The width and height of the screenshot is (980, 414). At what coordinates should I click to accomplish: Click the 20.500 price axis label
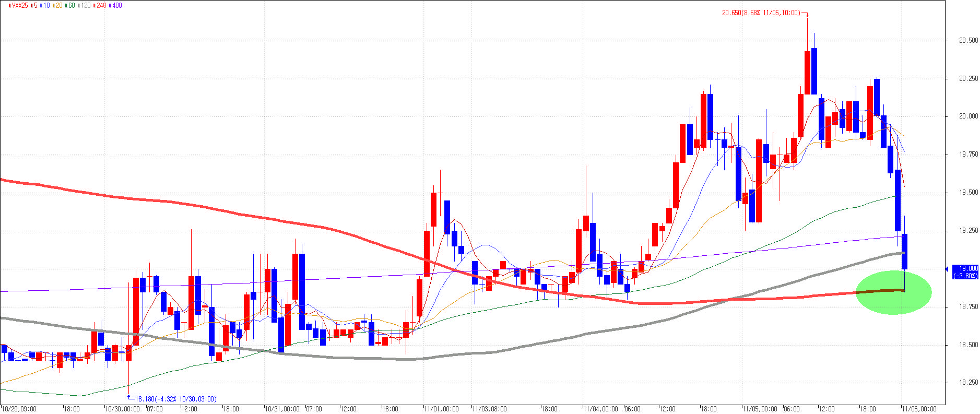[x=969, y=41]
